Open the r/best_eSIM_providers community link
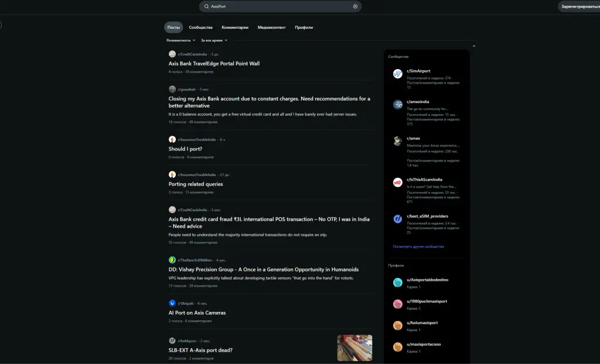The image size is (600, 364). click(427, 217)
